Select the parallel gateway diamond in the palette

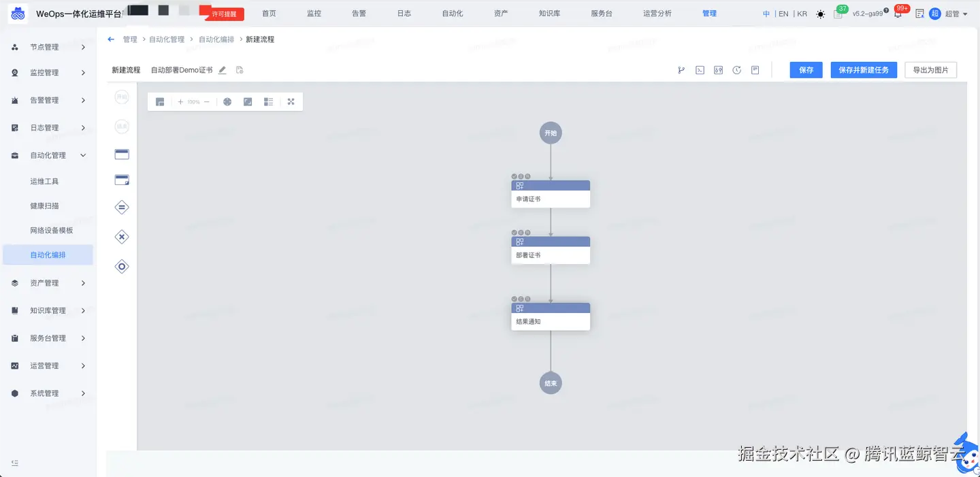122,208
